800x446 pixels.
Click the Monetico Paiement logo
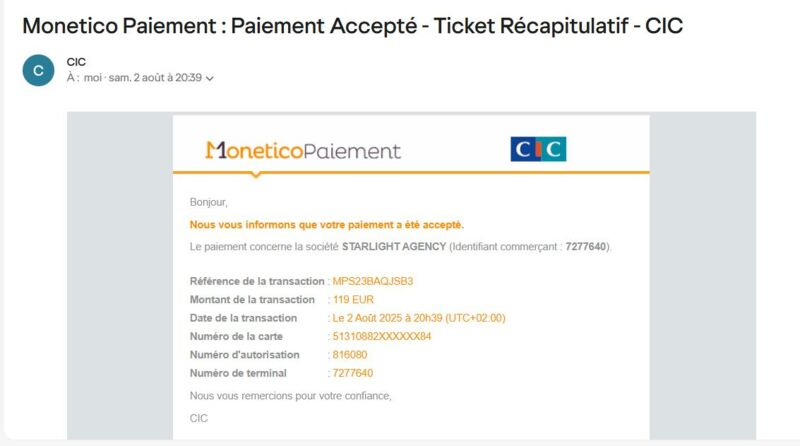pos(303,151)
